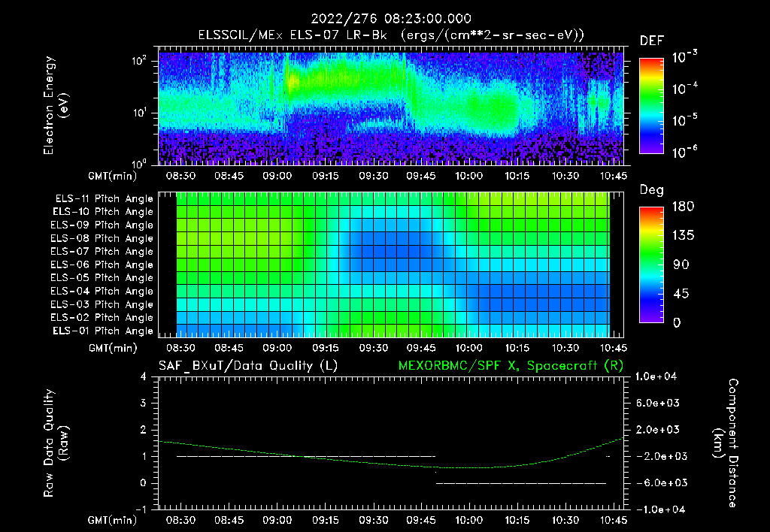Screen dimensions: 770x532
Task: Select the ELS-02 Pitch Angle row label
Action: point(102,318)
